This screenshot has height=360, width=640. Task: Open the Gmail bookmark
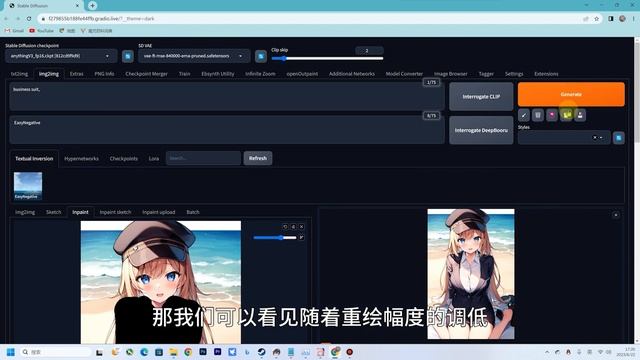[x=14, y=31]
